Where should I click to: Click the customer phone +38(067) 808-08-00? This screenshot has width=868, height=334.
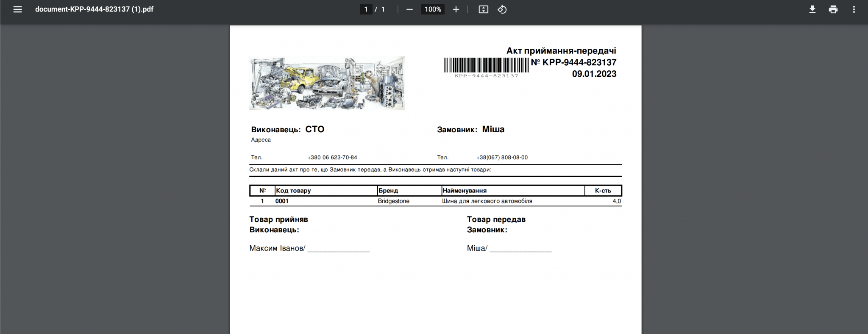pyautogui.click(x=502, y=157)
